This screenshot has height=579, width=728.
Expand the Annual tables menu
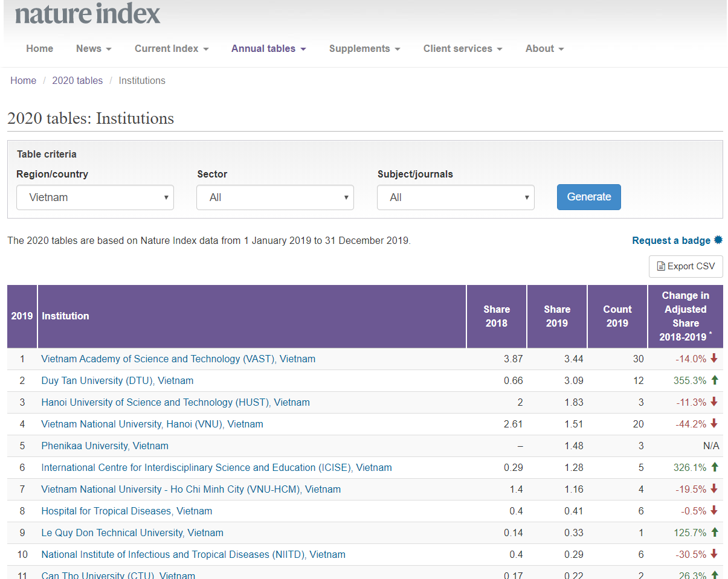269,49
